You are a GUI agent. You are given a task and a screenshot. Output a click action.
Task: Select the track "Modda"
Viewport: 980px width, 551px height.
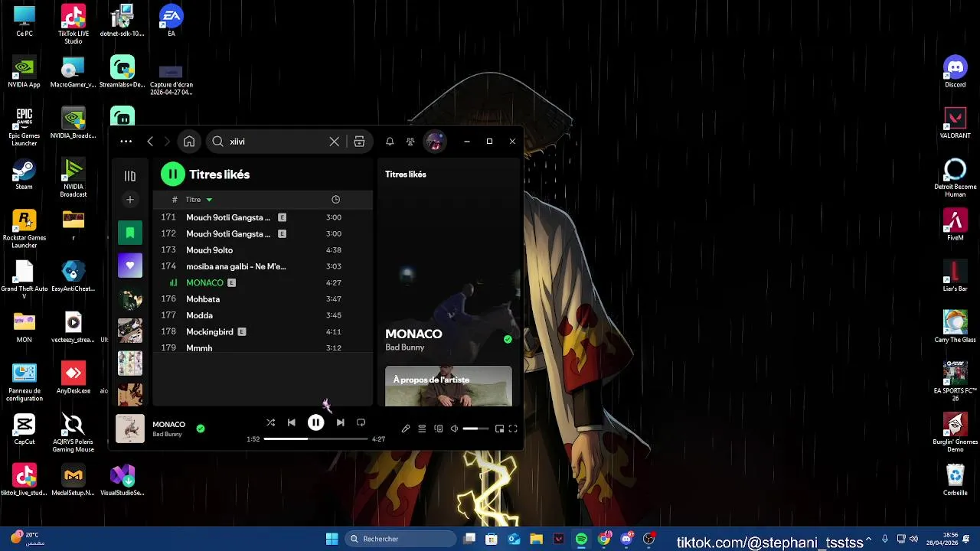click(x=263, y=315)
